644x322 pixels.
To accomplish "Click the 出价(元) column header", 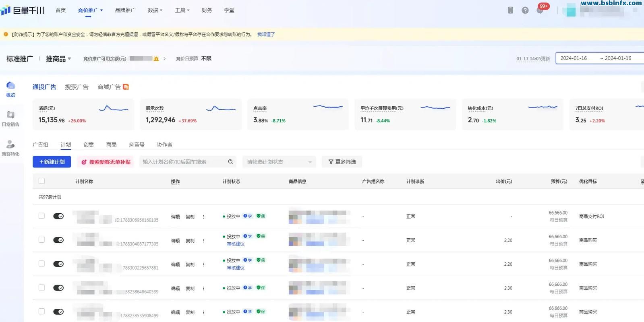I will (504, 182).
